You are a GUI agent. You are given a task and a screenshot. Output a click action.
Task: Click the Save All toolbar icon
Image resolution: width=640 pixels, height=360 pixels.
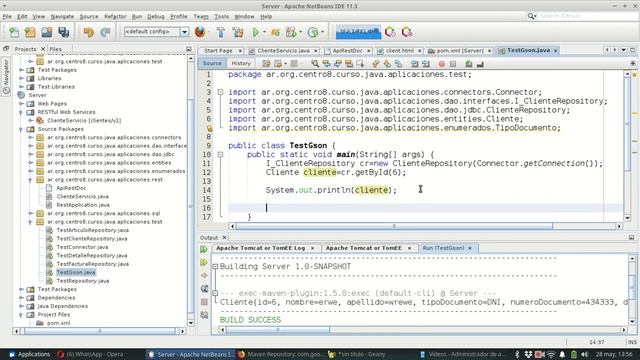pos(63,32)
